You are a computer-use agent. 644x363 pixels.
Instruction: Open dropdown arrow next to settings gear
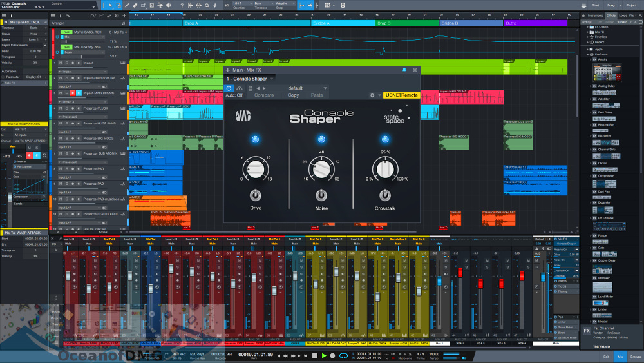tap(379, 95)
